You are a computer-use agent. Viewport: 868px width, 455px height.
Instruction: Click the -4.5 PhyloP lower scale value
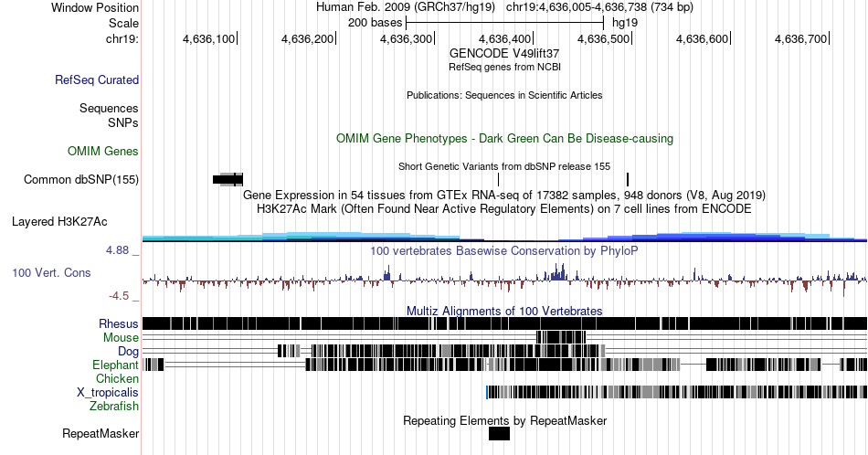click(x=119, y=296)
